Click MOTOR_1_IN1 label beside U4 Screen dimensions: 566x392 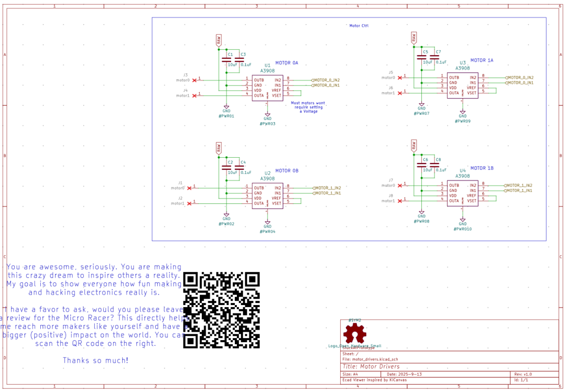(x=519, y=191)
